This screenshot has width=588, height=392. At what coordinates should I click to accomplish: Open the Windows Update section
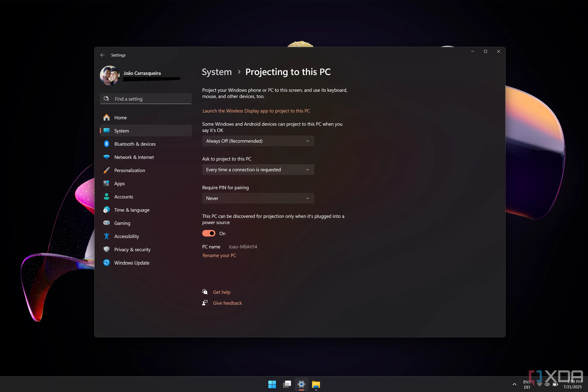pyautogui.click(x=132, y=263)
